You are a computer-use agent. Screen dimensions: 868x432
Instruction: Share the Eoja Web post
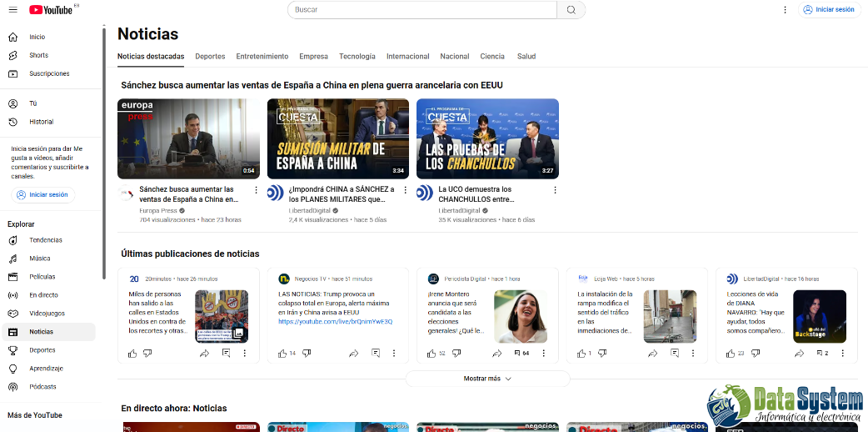[x=652, y=354]
